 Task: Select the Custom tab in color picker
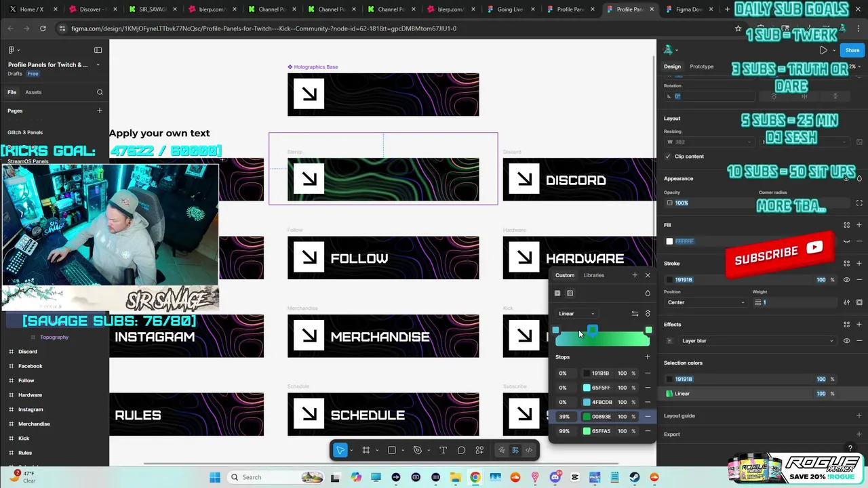pyautogui.click(x=565, y=275)
